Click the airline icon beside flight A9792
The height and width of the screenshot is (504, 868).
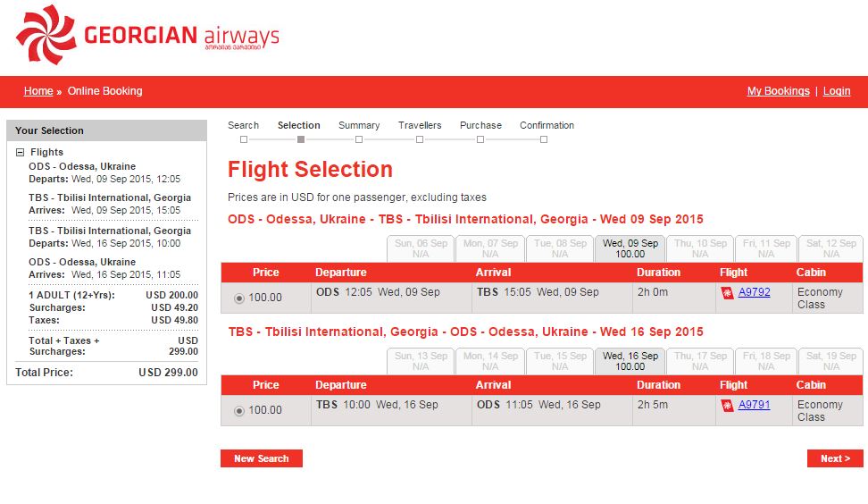728,292
